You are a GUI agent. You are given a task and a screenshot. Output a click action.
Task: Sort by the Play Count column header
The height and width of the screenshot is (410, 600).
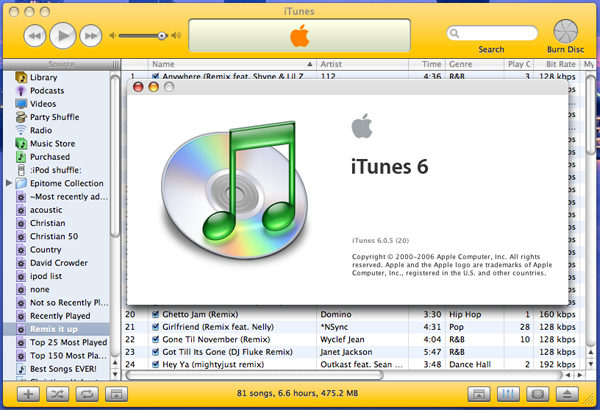(x=519, y=64)
